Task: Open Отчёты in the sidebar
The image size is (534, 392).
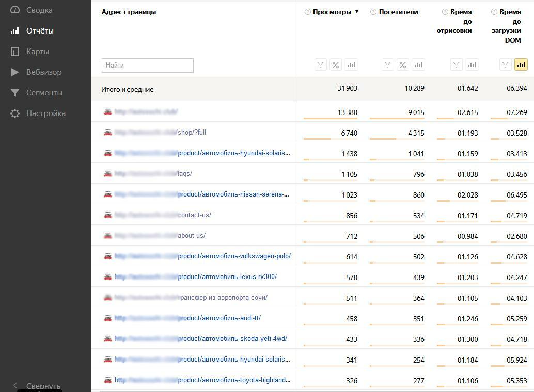Action: click(x=40, y=31)
